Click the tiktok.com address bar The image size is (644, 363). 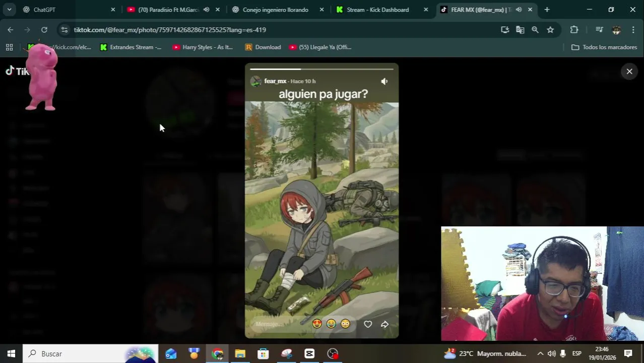282,30
